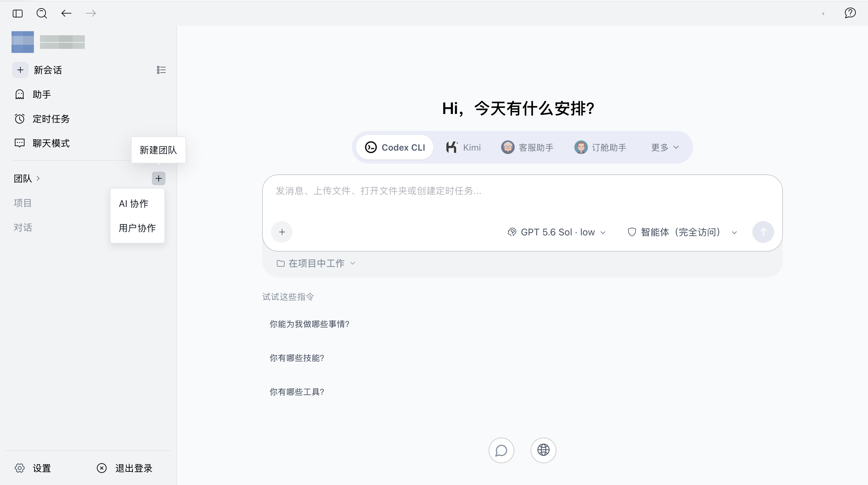Choose 用户协作 from popup menu
Viewport: 868px width, 485px height.
pos(137,228)
